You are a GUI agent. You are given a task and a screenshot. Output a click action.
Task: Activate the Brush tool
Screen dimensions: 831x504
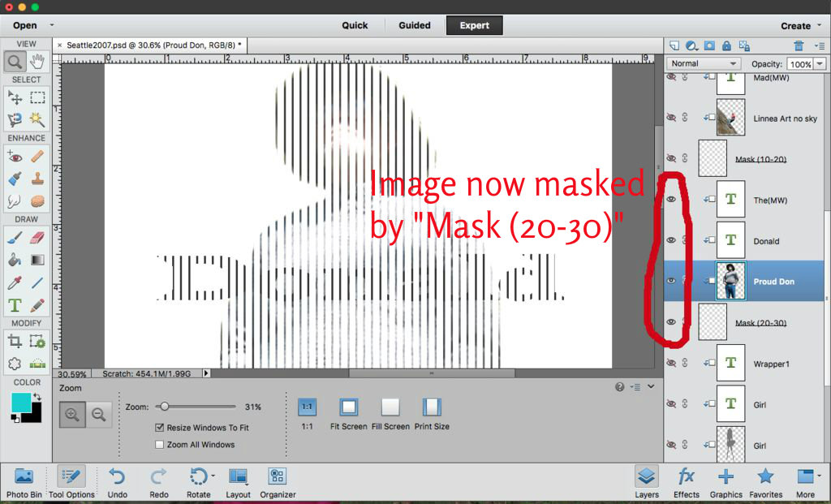click(x=15, y=238)
